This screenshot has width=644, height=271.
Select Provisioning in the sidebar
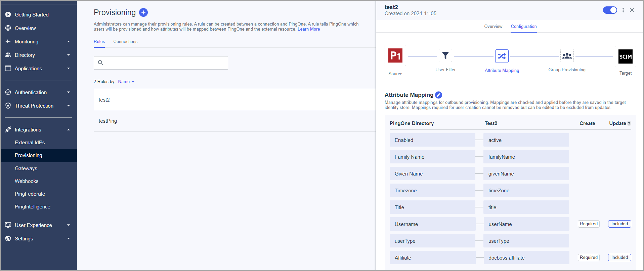tap(39, 155)
